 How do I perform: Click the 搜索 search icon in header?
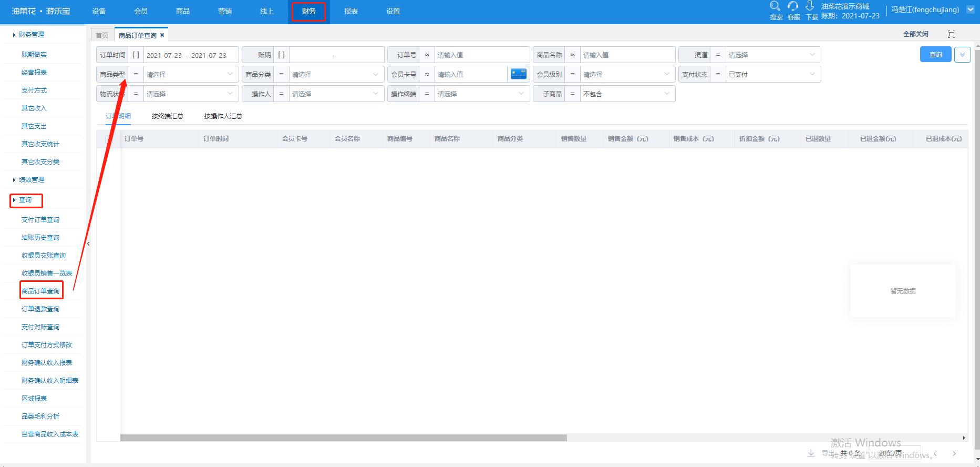pos(775,6)
